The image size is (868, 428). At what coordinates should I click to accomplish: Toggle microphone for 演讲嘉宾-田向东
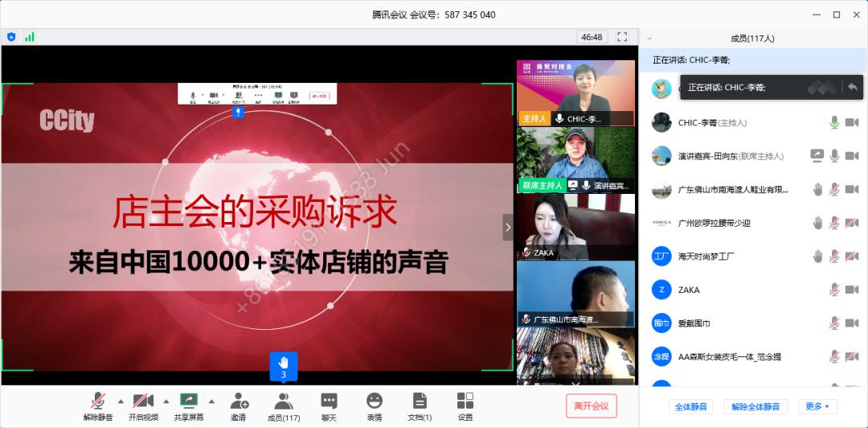tap(834, 156)
